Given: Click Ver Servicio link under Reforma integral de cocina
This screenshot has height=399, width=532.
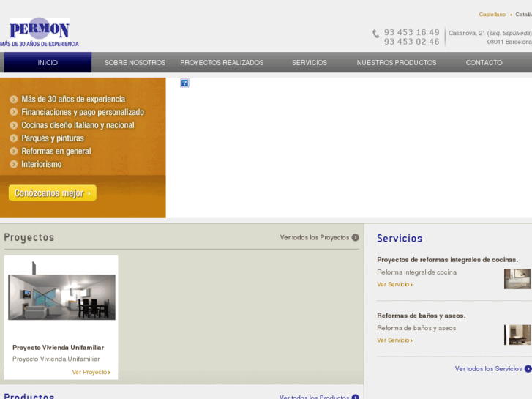Looking at the screenshot, I should [x=394, y=284].
